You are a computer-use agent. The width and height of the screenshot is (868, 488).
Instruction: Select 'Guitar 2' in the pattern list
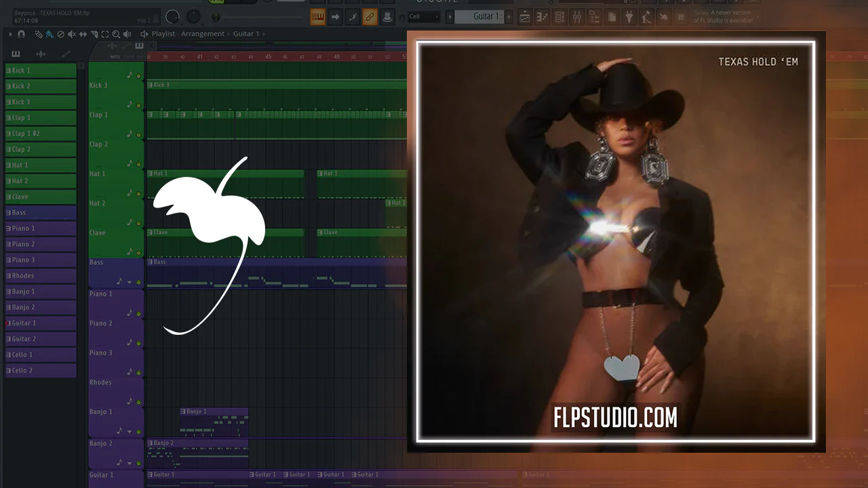coord(41,339)
